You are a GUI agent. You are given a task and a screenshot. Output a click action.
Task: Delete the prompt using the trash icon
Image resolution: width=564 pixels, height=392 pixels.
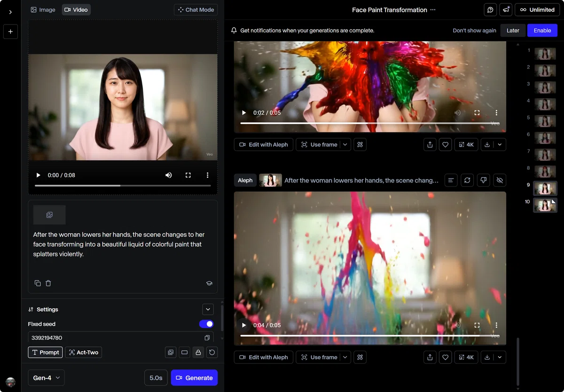click(48, 283)
